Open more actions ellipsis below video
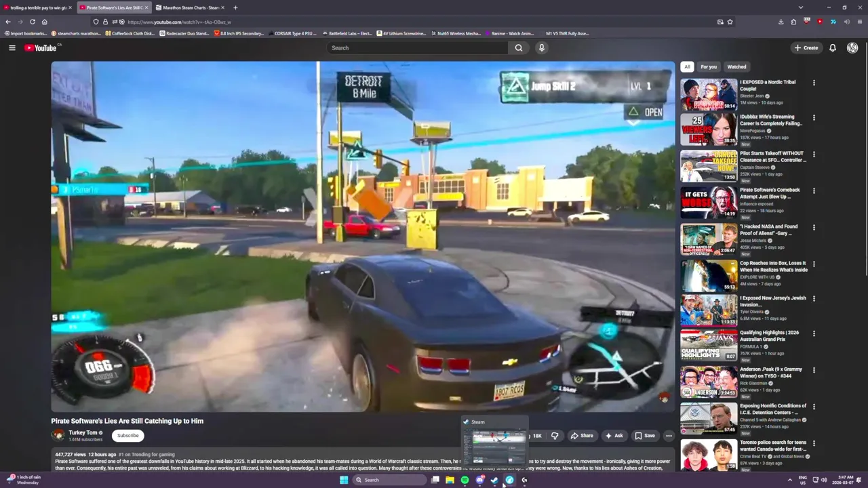This screenshot has height=488, width=868. (669, 435)
